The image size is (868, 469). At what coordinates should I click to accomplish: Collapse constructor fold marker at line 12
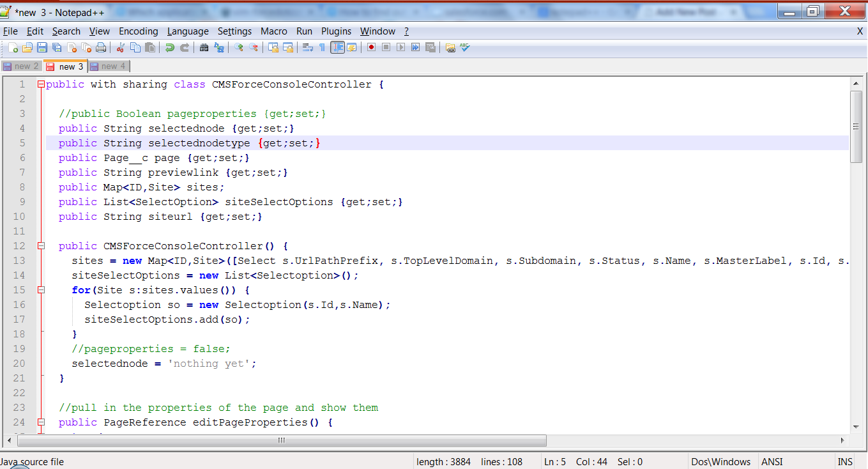[41, 246]
